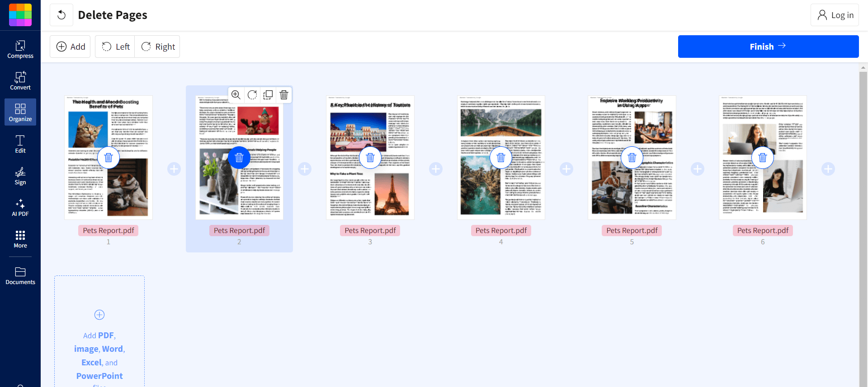Viewport: 868px width, 387px height.
Task: Delete page 2 via hover toolbar trash
Action: 284,95
